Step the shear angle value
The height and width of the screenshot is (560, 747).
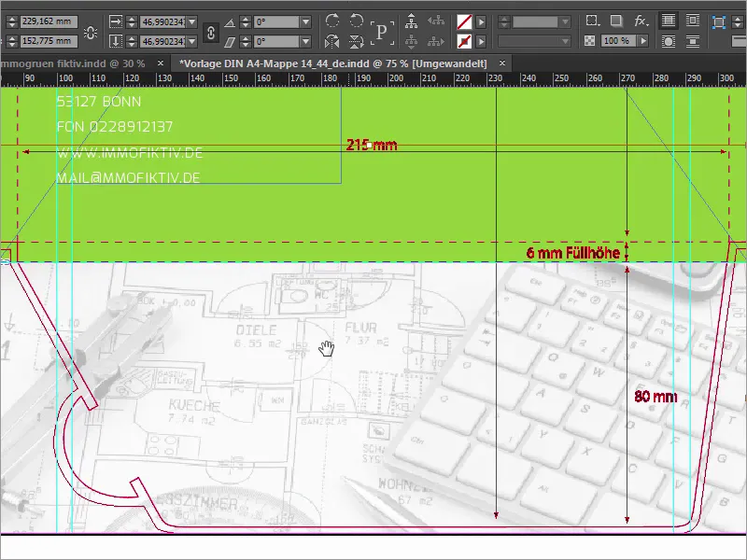pos(246,42)
